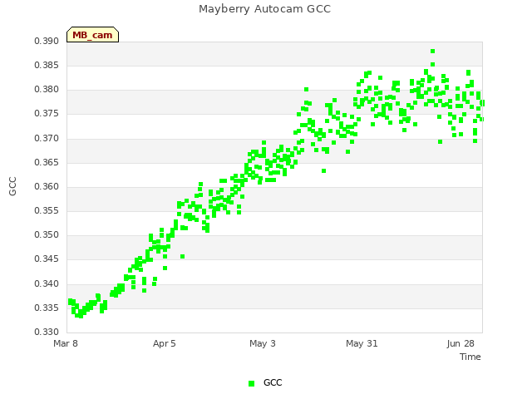Click the vertical GCC axis title
The height and width of the screenshot is (399, 532).
coord(12,186)
